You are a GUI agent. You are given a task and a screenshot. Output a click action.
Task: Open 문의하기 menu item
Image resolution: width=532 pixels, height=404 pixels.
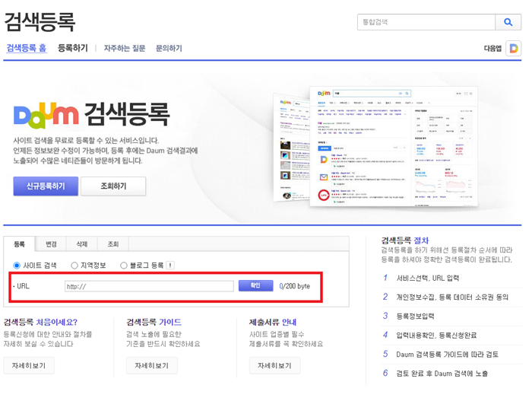[x=169, y=48]
